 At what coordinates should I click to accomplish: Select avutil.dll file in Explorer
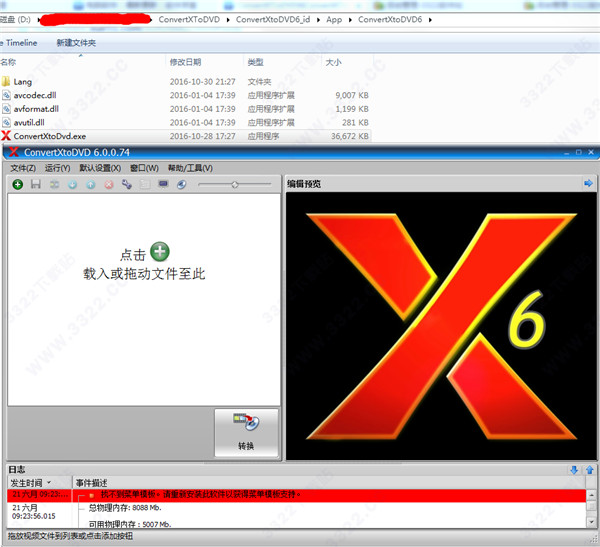[x=29, y=122]
